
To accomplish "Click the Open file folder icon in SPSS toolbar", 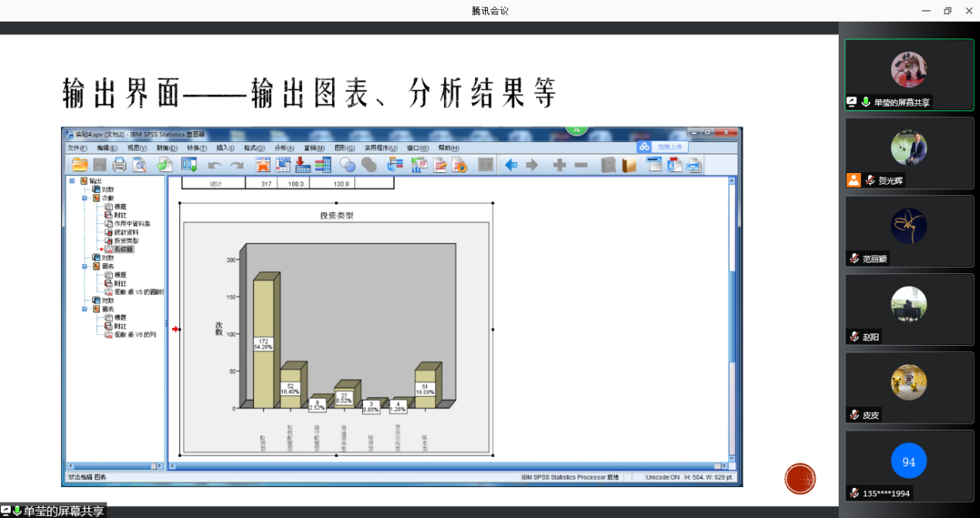I will click(79, 164).
